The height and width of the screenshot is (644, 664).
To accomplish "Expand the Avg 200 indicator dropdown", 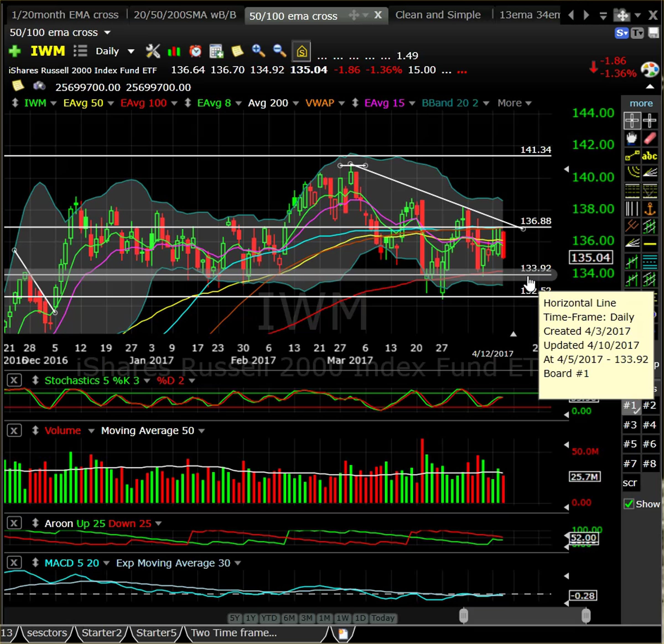I will 296,103.
